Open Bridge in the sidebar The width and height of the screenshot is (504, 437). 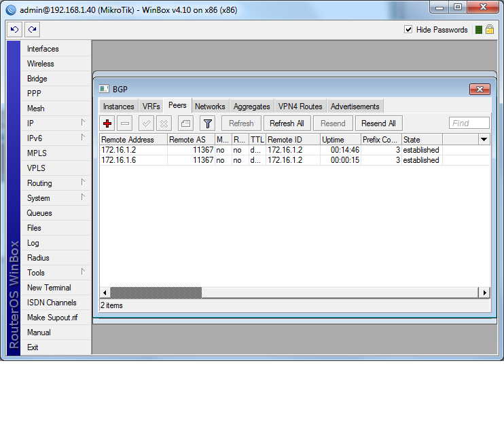(37, 79)
